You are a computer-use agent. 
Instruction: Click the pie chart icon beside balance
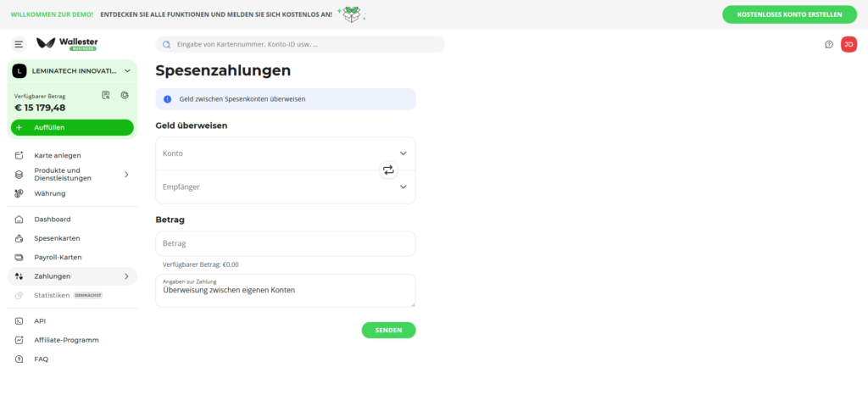[124, 95]
